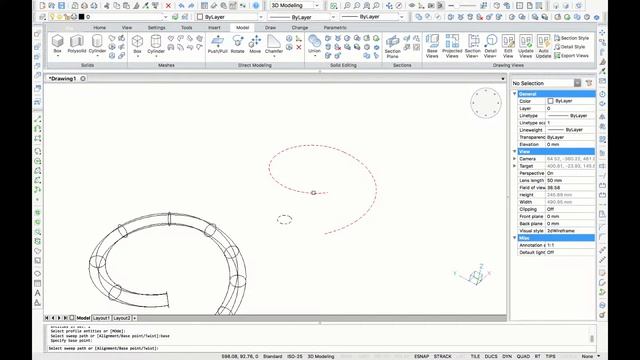Expand the Target property row
This screenshot has height=360, width=640.
515,166
